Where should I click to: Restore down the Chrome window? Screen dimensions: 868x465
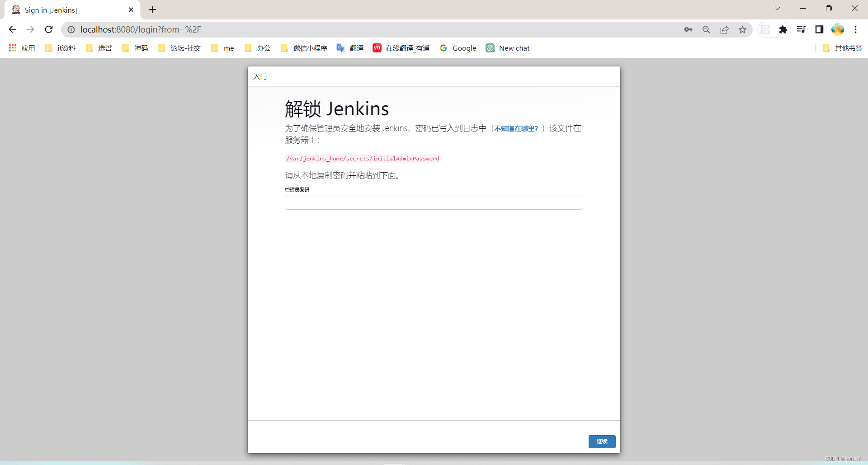pos(829,9)
